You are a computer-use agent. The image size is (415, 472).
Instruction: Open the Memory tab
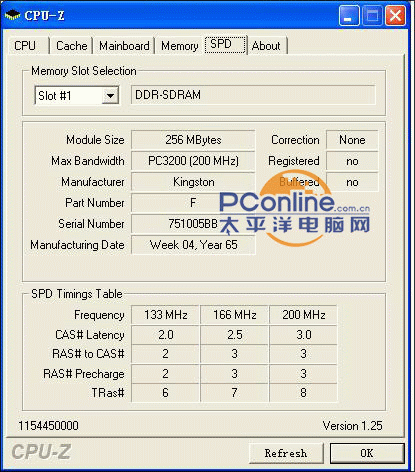179,46
